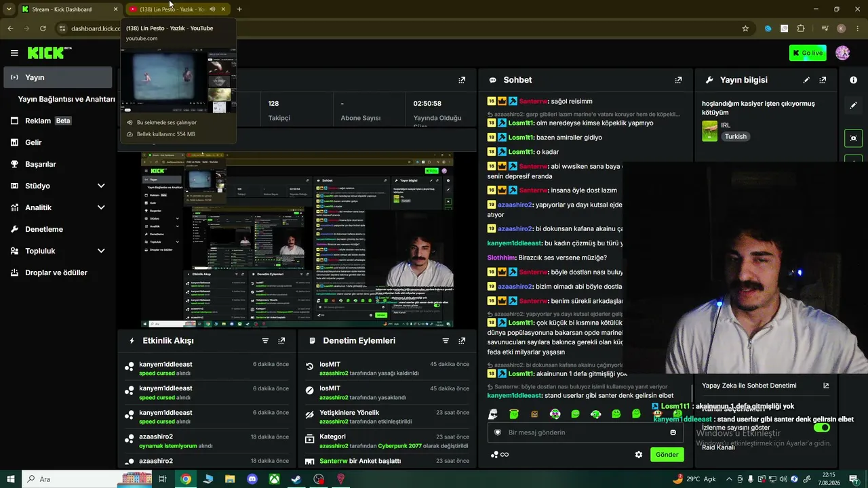This screenshot has height=488, width=868.
Task: Toggle the İzlenme sayısını göster switch
Action: click(x=821, y=428)
